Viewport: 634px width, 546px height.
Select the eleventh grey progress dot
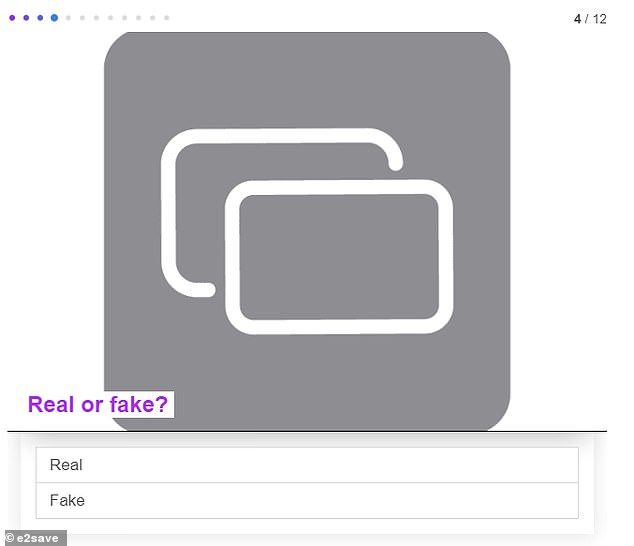152,18
